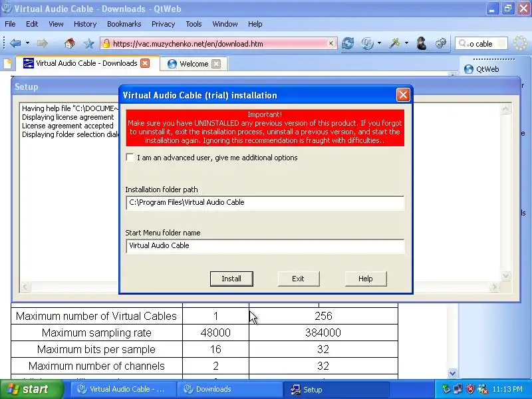Click the scroll down arrow in Setup log
The image size is (532, 399).
[505, 276]
